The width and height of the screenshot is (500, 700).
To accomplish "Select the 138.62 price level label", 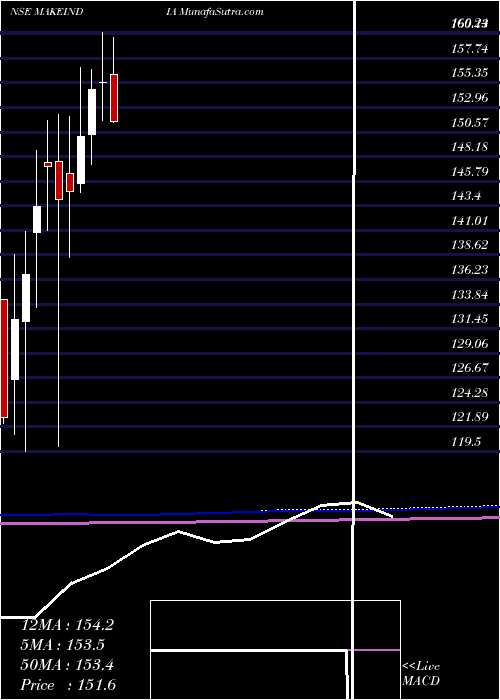I will pos(469,245).
